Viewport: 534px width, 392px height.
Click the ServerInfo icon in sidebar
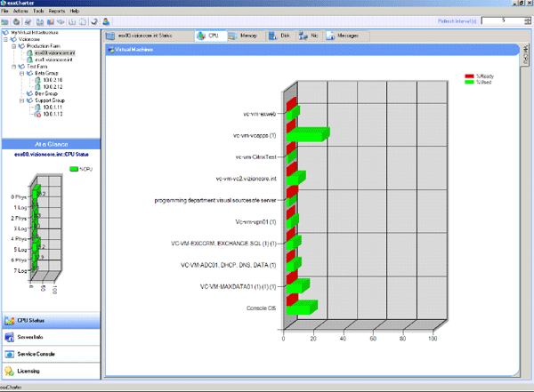coord(10,337)
